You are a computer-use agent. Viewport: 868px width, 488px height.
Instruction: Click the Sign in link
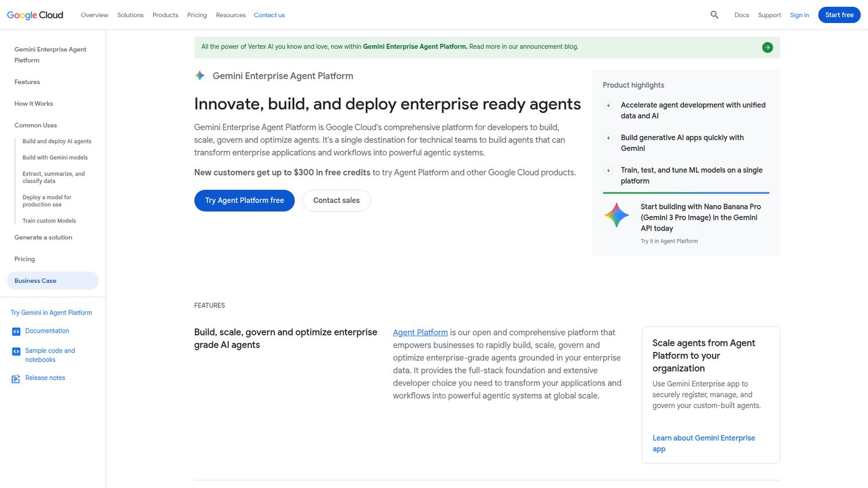click(x=799, y=15)
